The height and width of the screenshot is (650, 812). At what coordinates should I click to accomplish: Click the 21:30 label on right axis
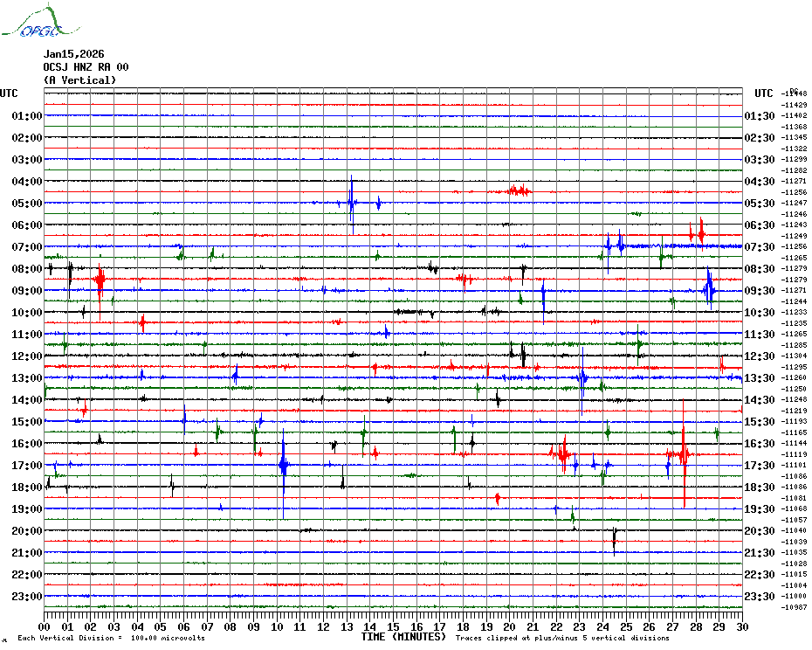coord(758,553)
